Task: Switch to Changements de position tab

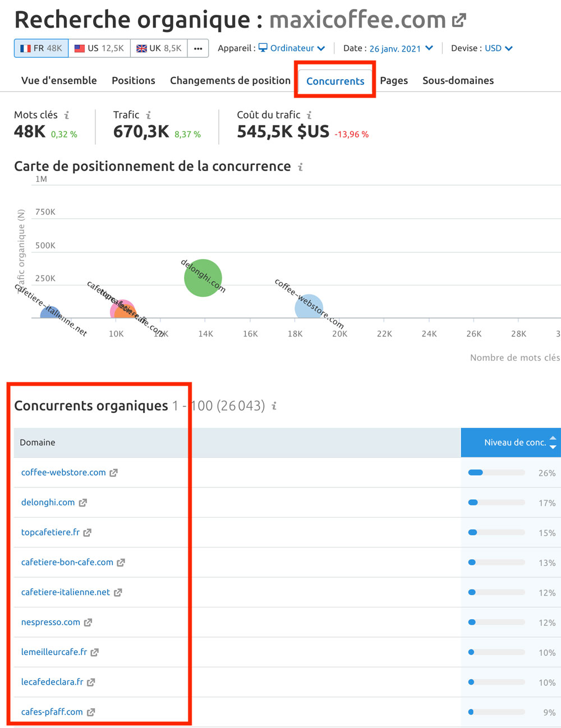Action: pos(230,80)
